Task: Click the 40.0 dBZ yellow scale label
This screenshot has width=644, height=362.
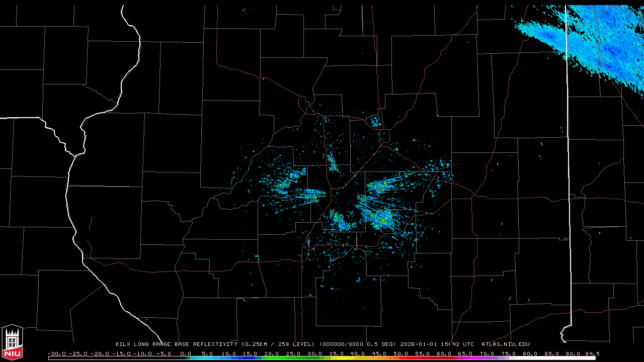Action: coord(358,353)
